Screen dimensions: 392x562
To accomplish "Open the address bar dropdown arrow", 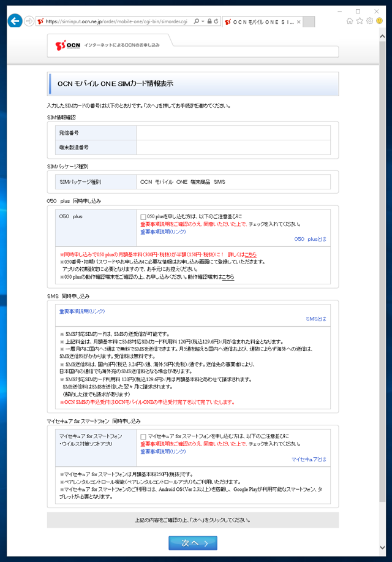I will (203, 21).
